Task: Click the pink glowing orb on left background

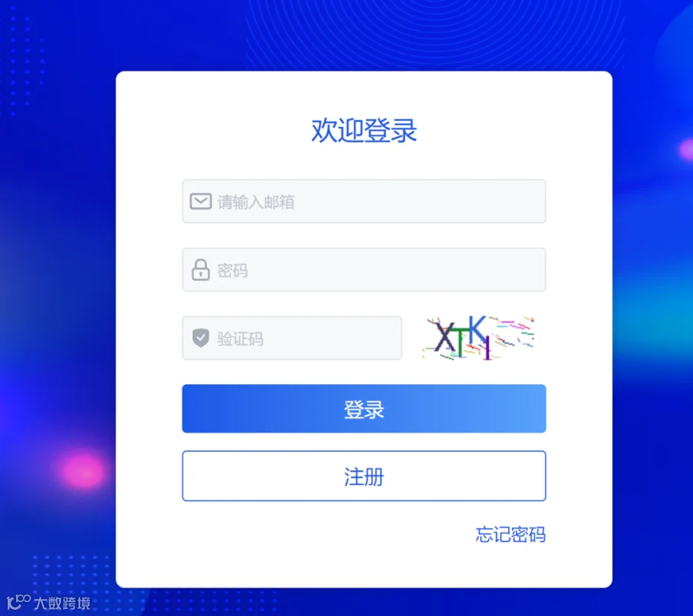Action: (83, 470)
